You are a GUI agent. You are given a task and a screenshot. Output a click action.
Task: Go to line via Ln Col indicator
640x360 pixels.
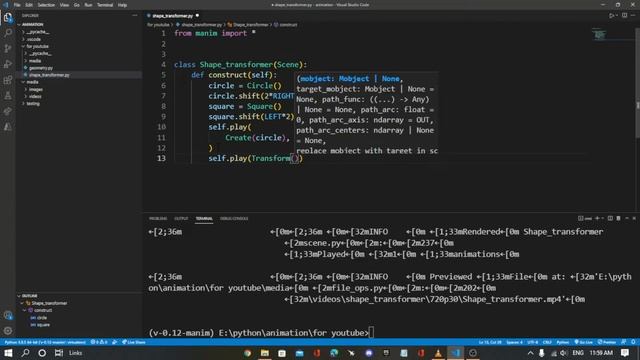[x=490, y=342]
